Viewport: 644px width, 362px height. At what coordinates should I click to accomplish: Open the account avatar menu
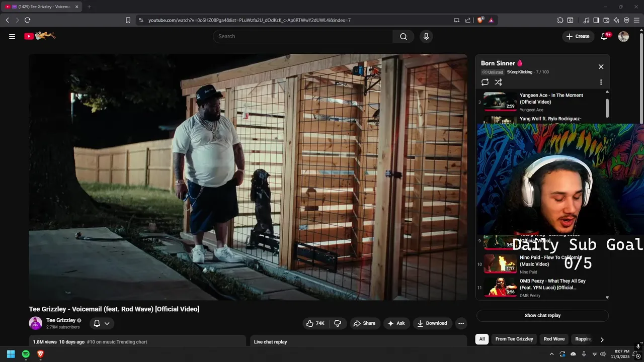pos(623,36)
